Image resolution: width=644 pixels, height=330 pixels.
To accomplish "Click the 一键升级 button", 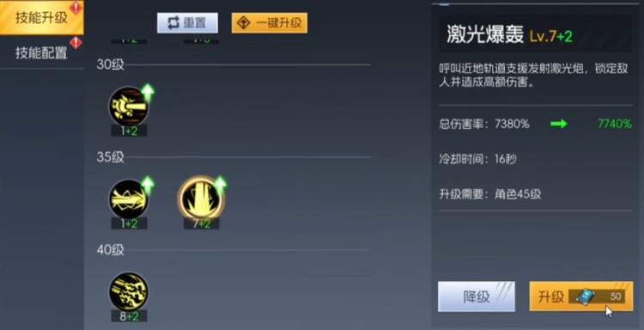I will (270, 23).
